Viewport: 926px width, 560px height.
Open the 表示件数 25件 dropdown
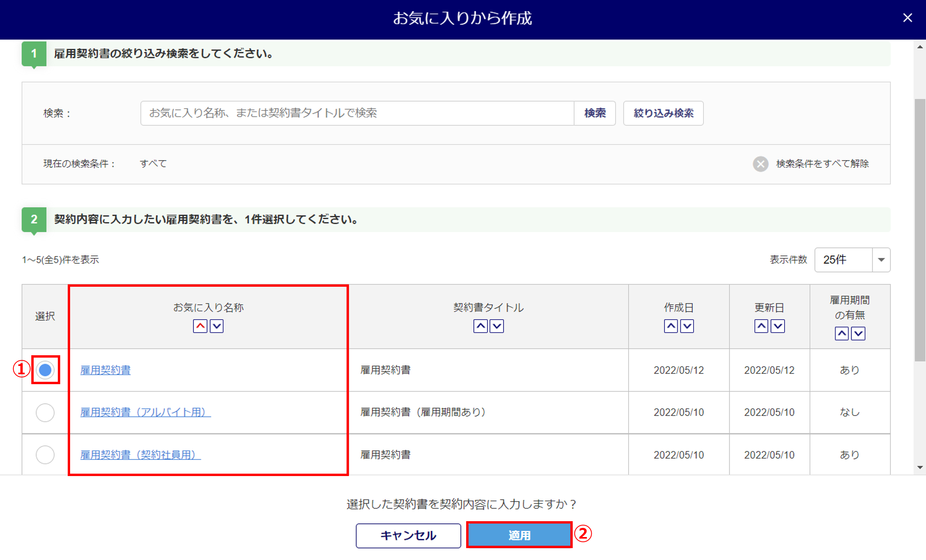click(852, 260)
